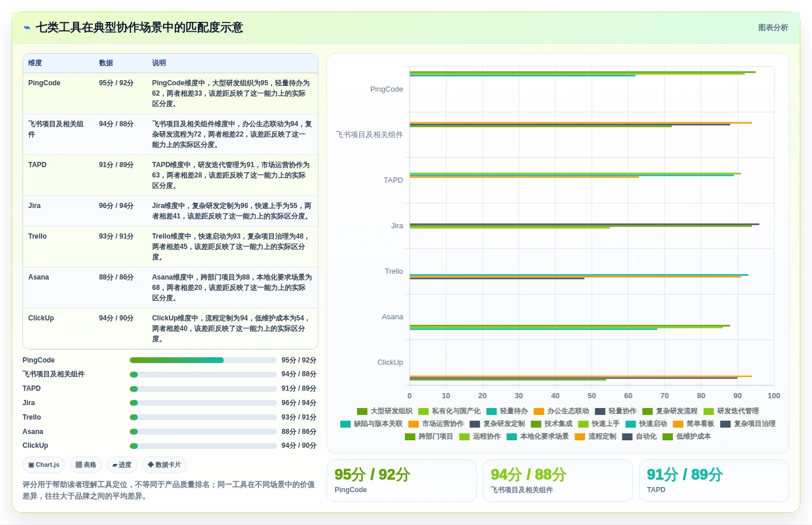The width and height of the screenshot is (812, 525).
Task: Select the Chart.js chip
Action: coord(44,465)
